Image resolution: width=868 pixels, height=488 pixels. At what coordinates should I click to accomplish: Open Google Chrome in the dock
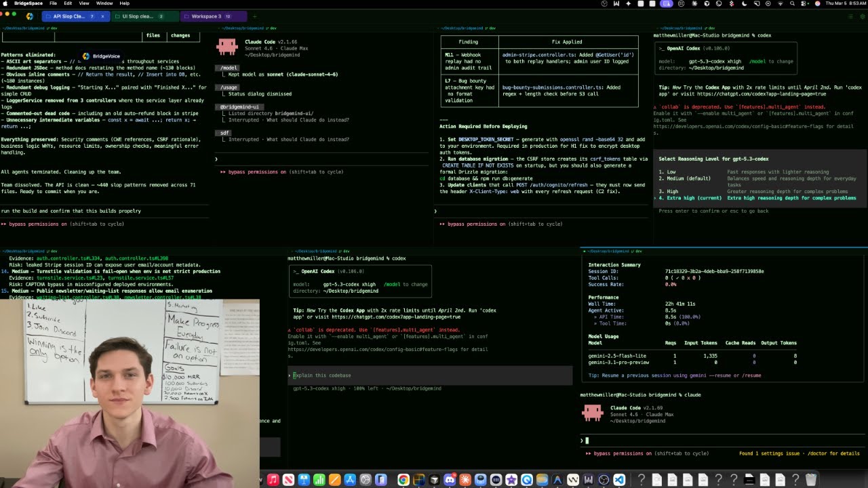pyautogui.click(x=403, y=480)
